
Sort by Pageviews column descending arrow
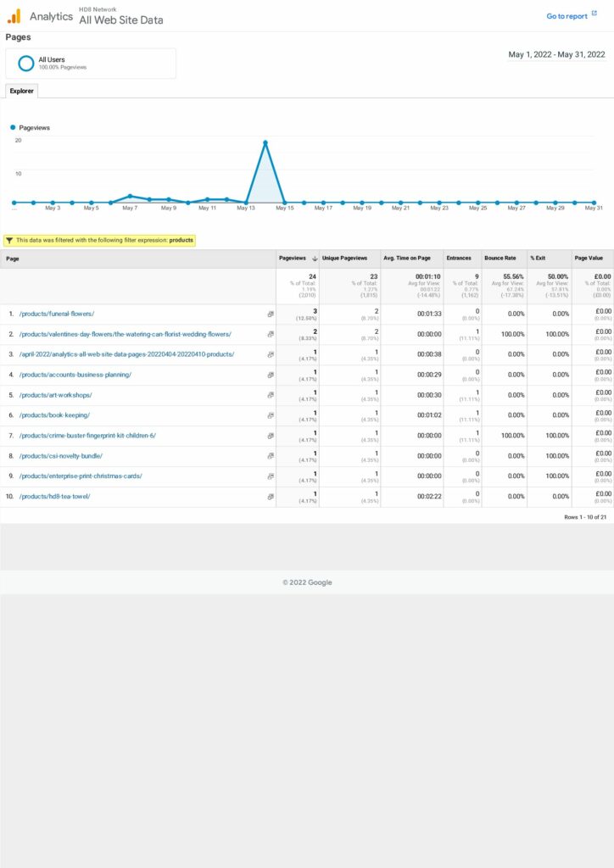tap(315, 259)
